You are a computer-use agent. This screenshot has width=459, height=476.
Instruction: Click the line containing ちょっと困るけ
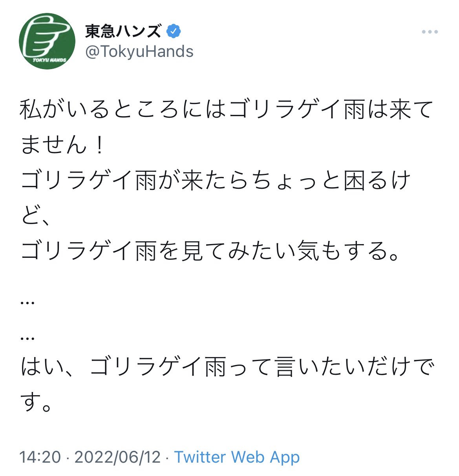(216, 181)
